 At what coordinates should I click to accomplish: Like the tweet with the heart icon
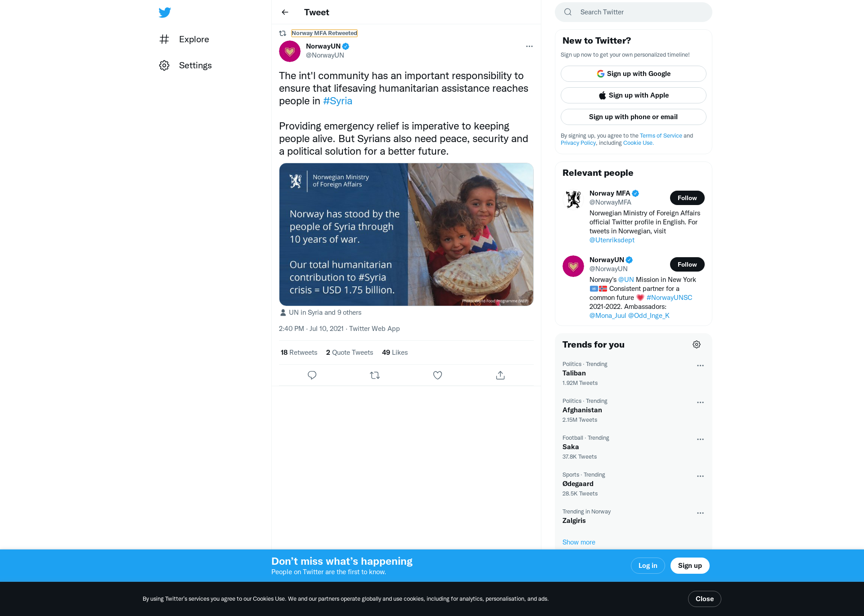pyautogui.click(x=437, y=375)
